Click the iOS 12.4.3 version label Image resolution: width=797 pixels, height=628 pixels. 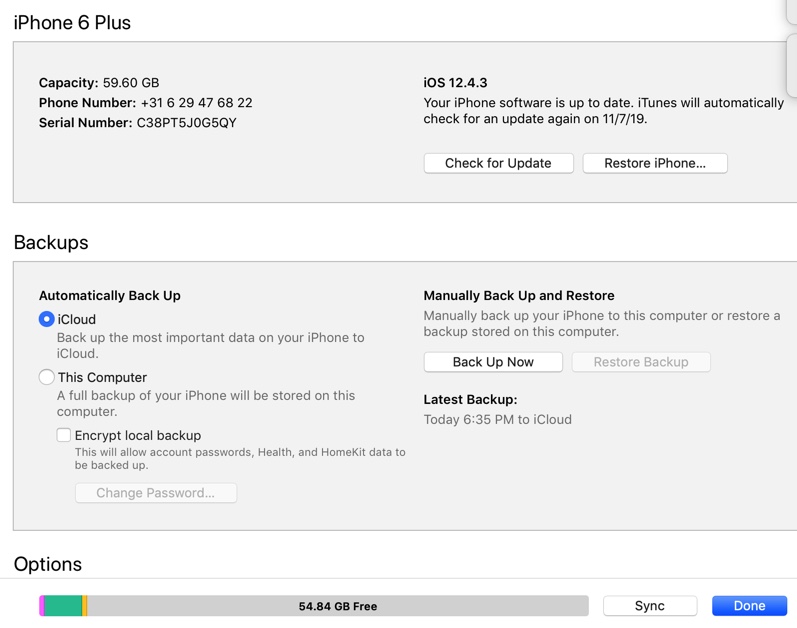click(455, 83)
